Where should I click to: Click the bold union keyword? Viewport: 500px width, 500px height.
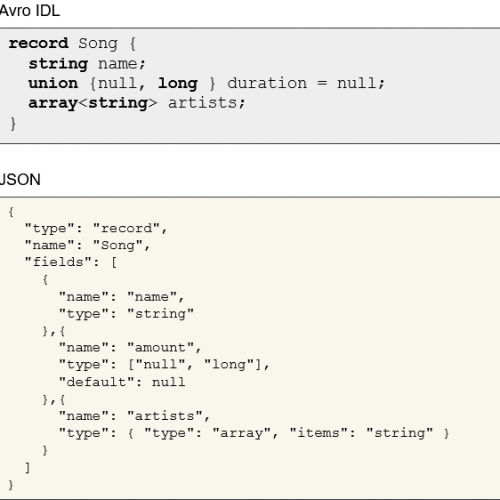point(53,83)
